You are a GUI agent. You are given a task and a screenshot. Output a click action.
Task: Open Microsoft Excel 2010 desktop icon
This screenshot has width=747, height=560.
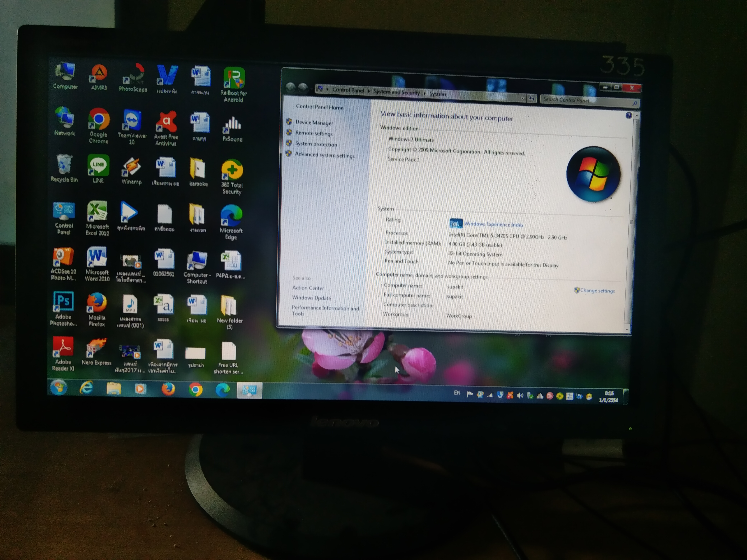(97, 218)
